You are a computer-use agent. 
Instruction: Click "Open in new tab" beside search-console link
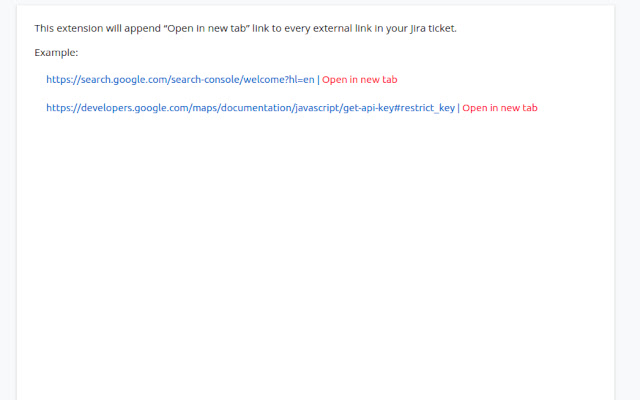pos(360,80)
